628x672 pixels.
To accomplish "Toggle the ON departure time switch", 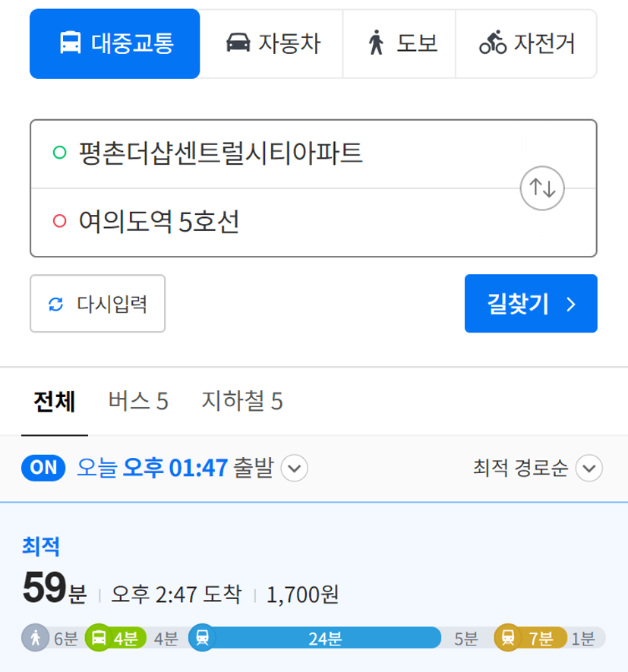I will click(43, 468).
